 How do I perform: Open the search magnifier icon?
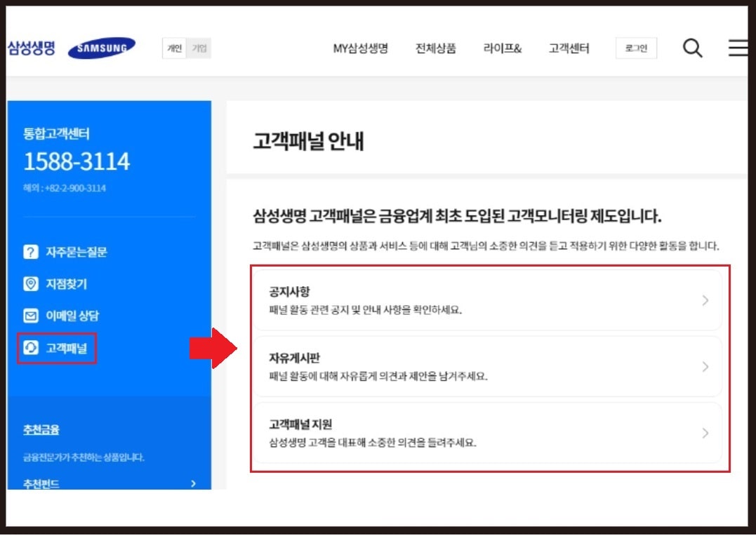pyautogui.click(x=692, y=48)
